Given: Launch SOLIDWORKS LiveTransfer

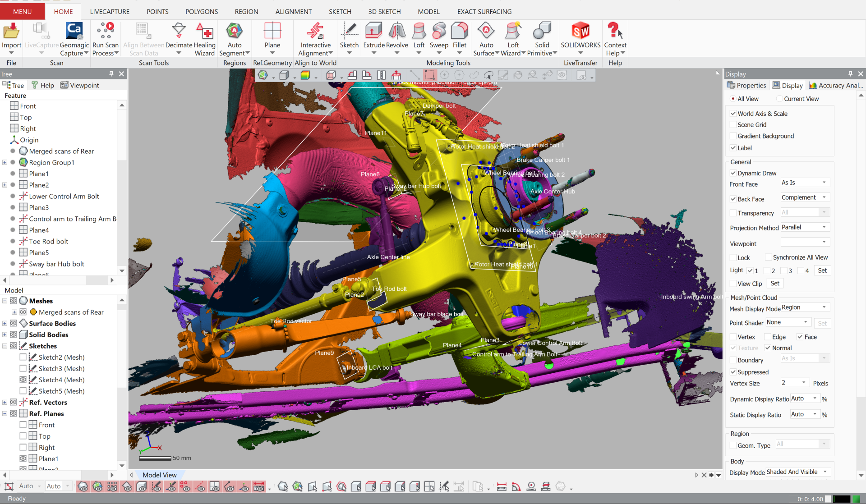Looking at the screenshot, I should pos(580,32).
